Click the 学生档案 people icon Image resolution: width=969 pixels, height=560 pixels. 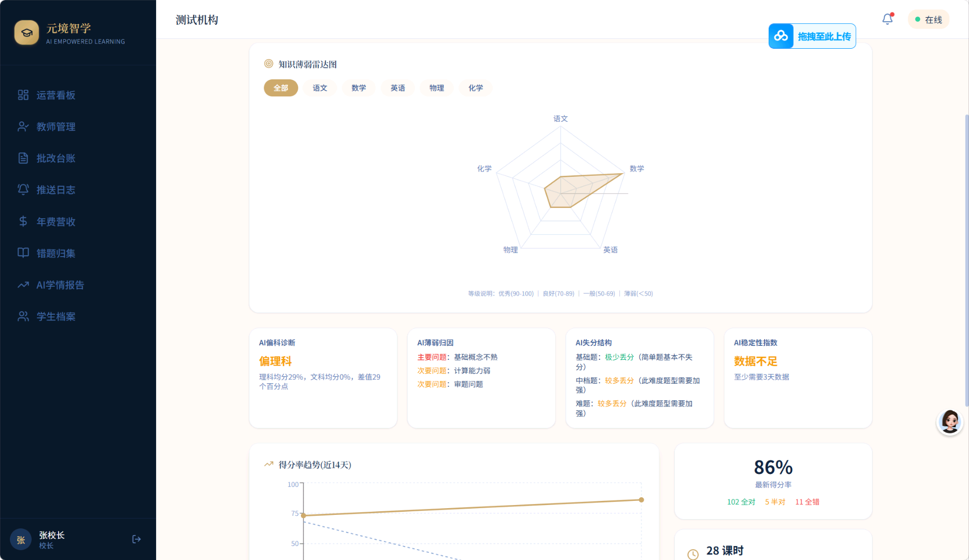[x=23, y=316]
